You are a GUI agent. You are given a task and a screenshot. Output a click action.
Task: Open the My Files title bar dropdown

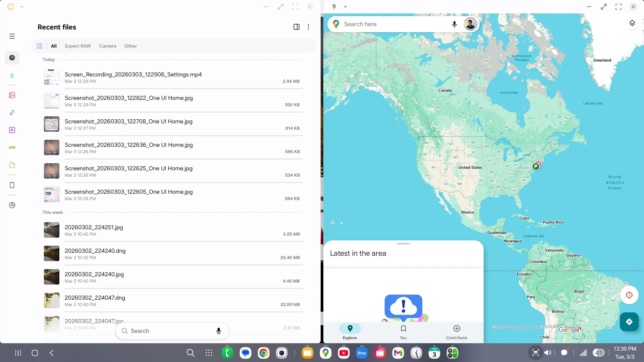click(x=22, y=6)
